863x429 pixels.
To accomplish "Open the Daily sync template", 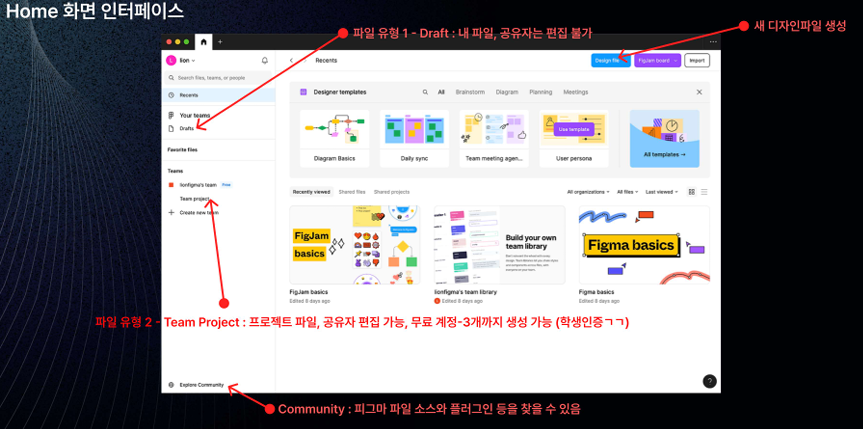I will 414,138.
